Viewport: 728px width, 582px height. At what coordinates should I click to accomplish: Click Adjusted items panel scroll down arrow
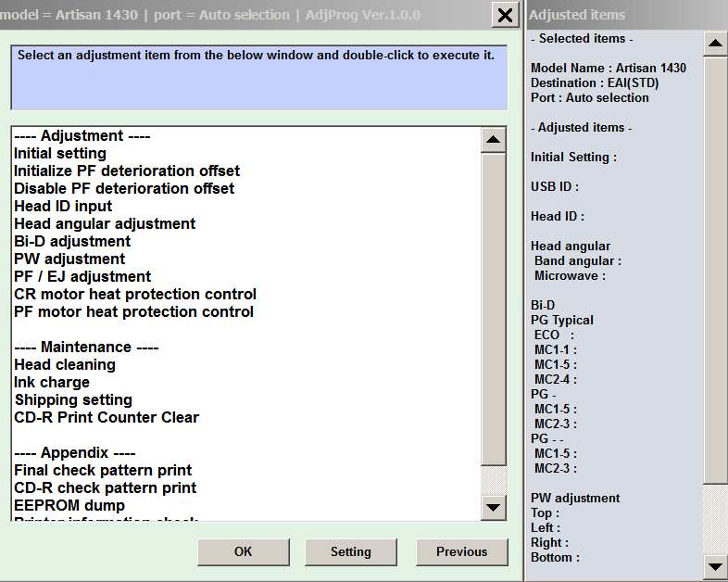[715, 566]
